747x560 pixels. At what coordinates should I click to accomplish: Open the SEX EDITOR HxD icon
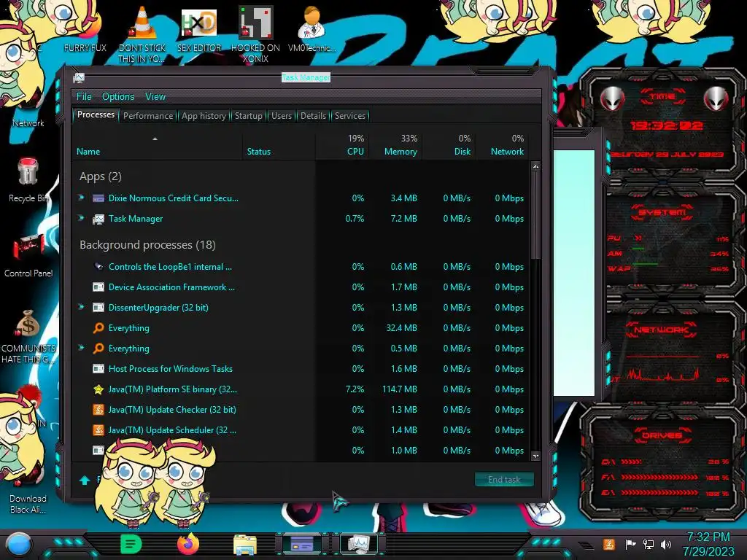click(199, 29)
